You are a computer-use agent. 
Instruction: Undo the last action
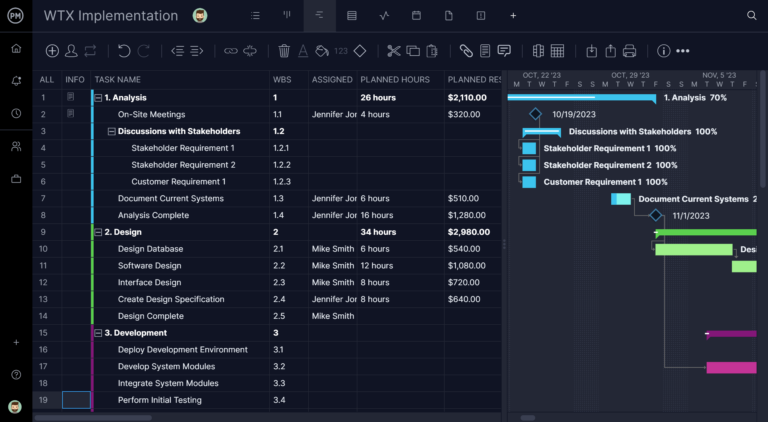124,51
